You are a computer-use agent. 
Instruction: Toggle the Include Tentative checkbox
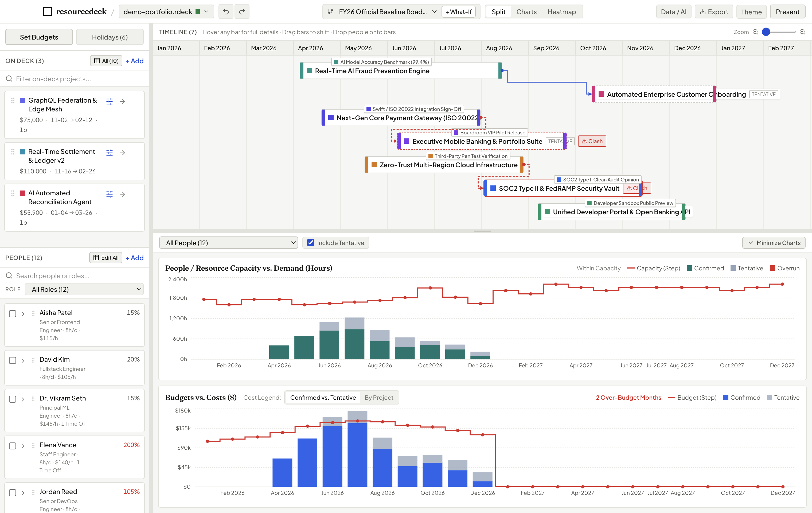click(x=311, y=243)
